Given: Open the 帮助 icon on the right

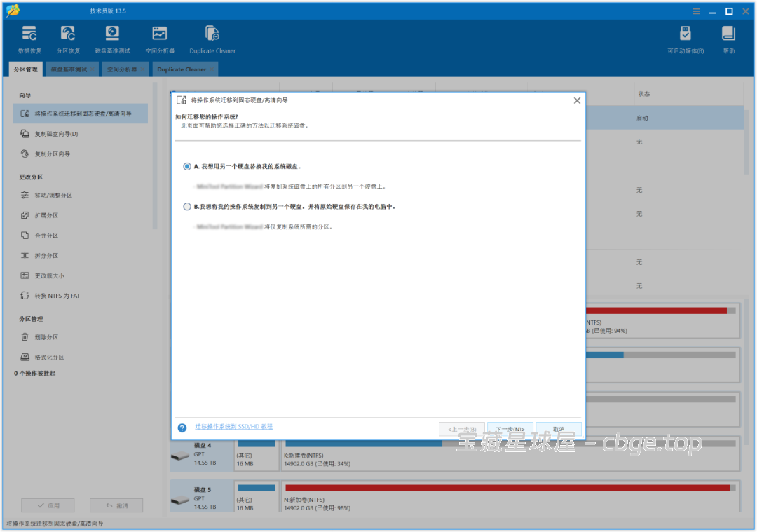Looking at the screenshot, I should 728,39.
